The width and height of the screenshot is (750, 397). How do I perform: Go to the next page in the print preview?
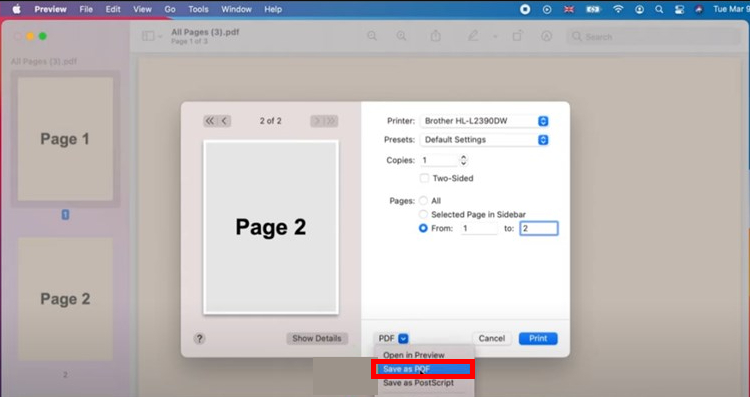tap(317, 121)
